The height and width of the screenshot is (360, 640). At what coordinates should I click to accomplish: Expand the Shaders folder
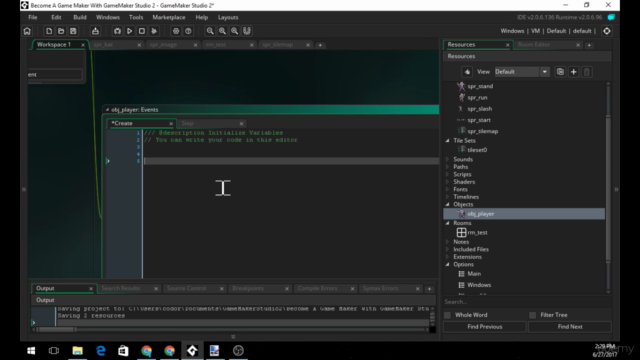pyautogui.click(x=448, y=182)
